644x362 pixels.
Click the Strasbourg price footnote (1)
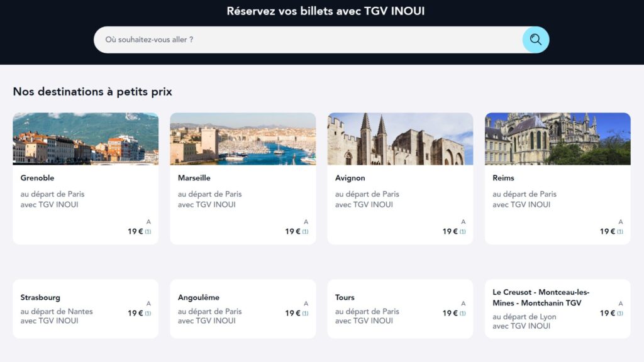pos(148,314)
